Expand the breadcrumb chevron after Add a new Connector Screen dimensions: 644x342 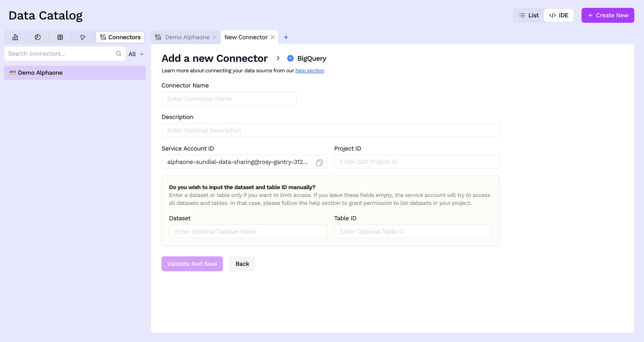278,58
